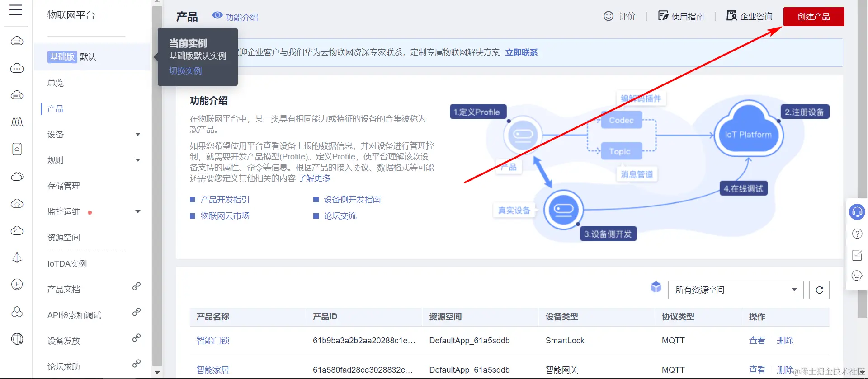The width and height of the screenshot is (868, 379).
Task: Click the main page vertical scrollbar
Action: pos(862,158)
